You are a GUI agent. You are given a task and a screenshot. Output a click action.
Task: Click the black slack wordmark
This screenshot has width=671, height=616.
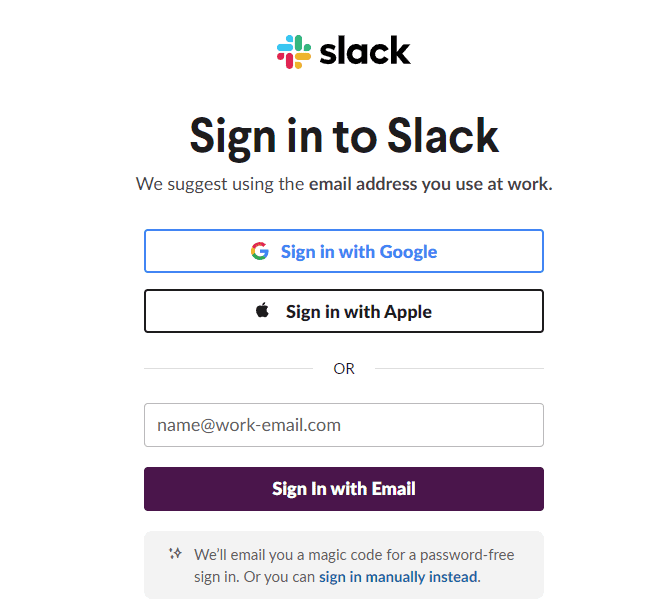(x=365, y=51)
